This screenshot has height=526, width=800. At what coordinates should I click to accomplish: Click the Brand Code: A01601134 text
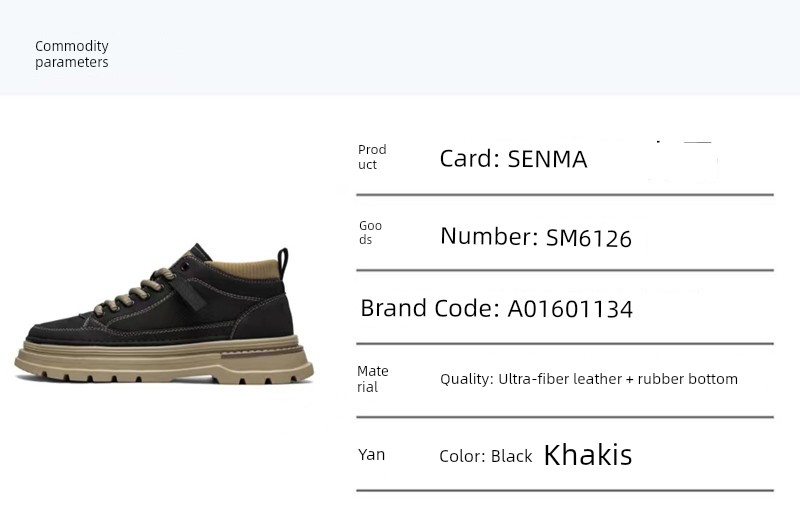tap(496, 308)
